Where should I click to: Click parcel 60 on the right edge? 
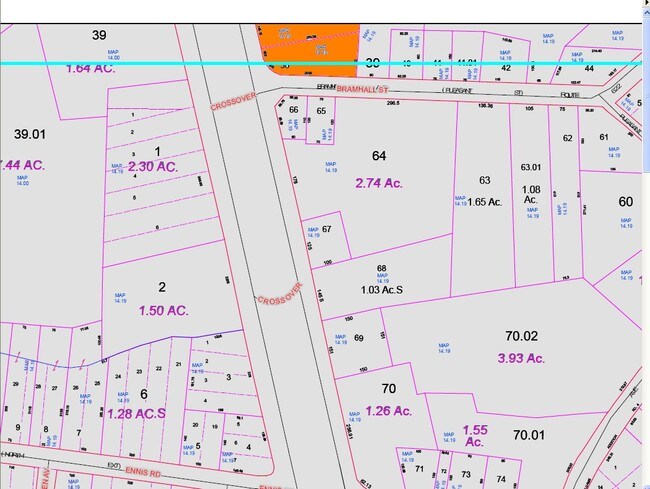tap(625, 201)
